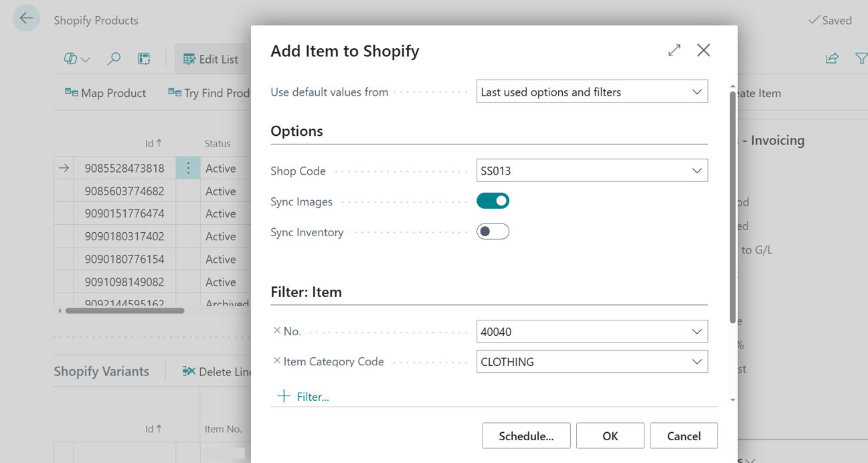Open row menu for product 9085528473818
This screenshot has height=463, width=868.
(x=188, y=168)
